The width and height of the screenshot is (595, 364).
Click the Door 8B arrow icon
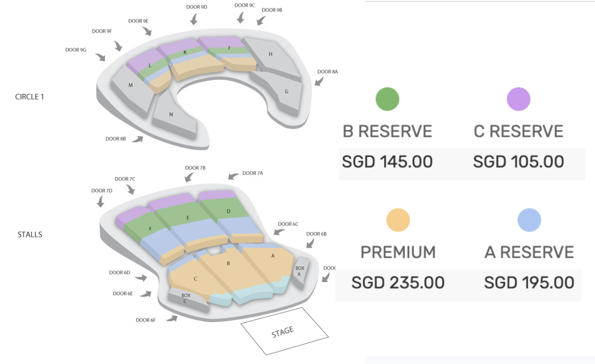(x=138, y=139)
